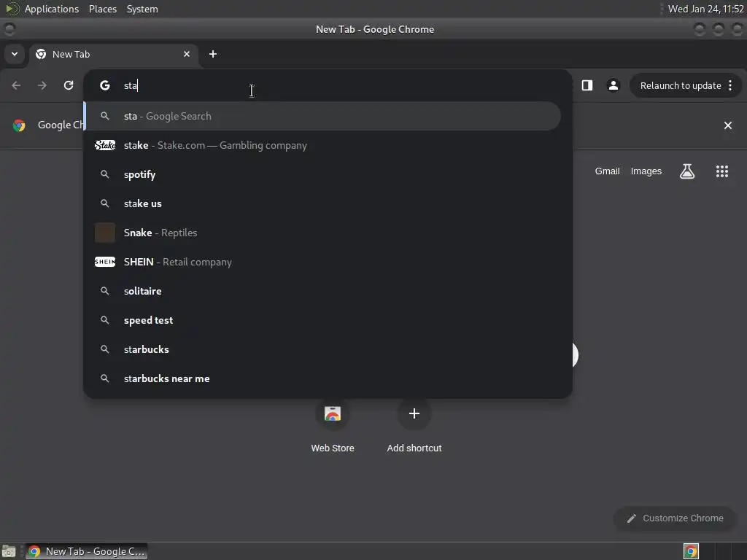Click the Snake thumbnail in suggestions
This screenshot has width=747, height=560.
[x=105, y=233]
